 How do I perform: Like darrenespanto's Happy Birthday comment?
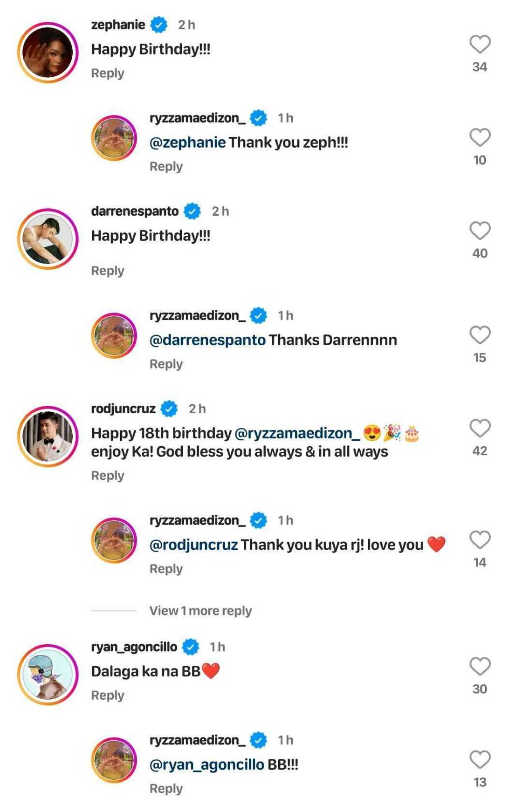(x=480, y=231)
